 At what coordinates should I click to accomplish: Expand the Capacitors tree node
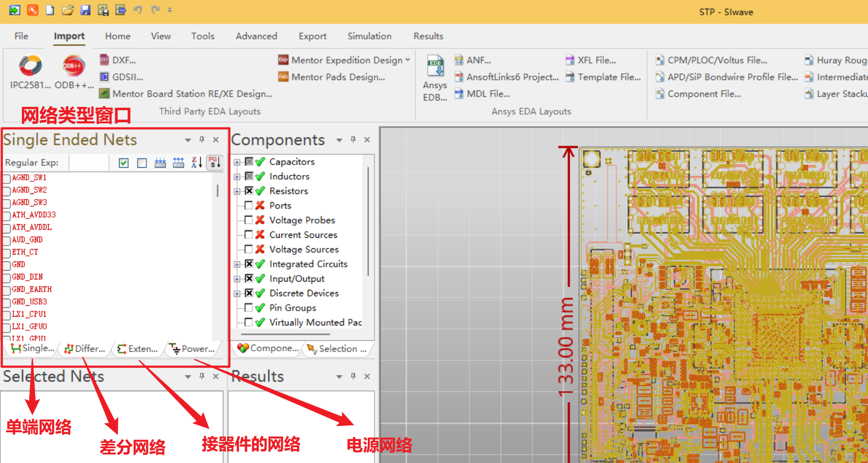click(x=237, y=162)
